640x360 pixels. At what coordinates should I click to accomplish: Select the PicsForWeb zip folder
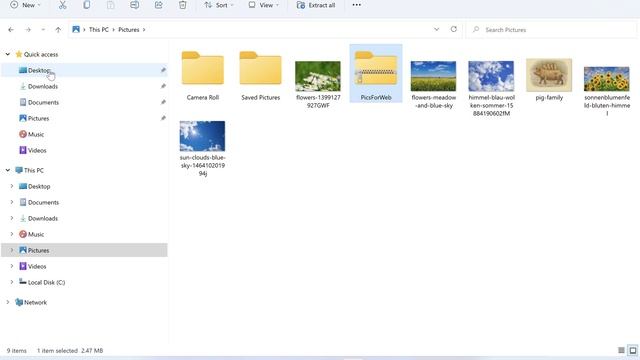tap(376, 74)
